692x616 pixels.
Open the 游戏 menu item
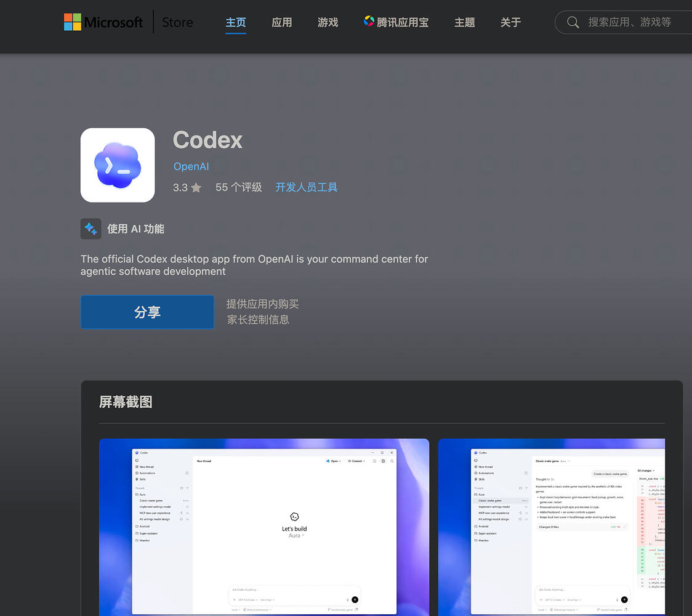328,22
